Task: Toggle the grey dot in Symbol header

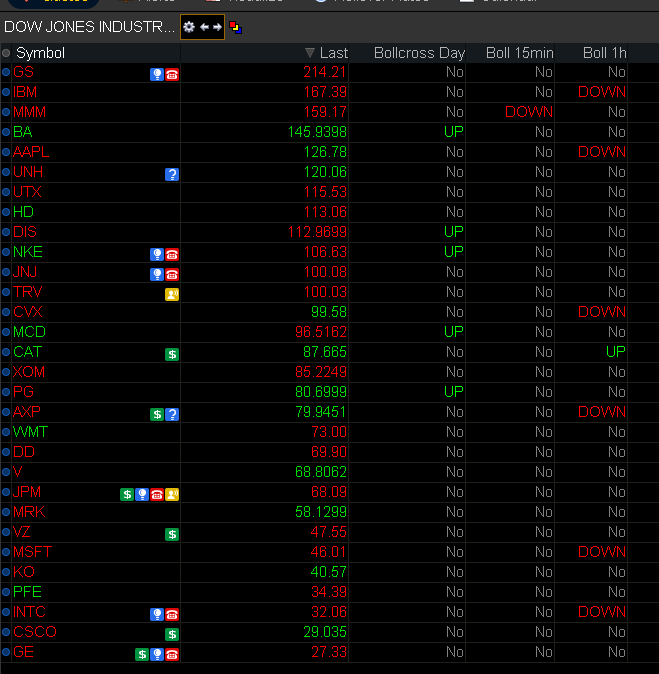Action: pos(7,53)
